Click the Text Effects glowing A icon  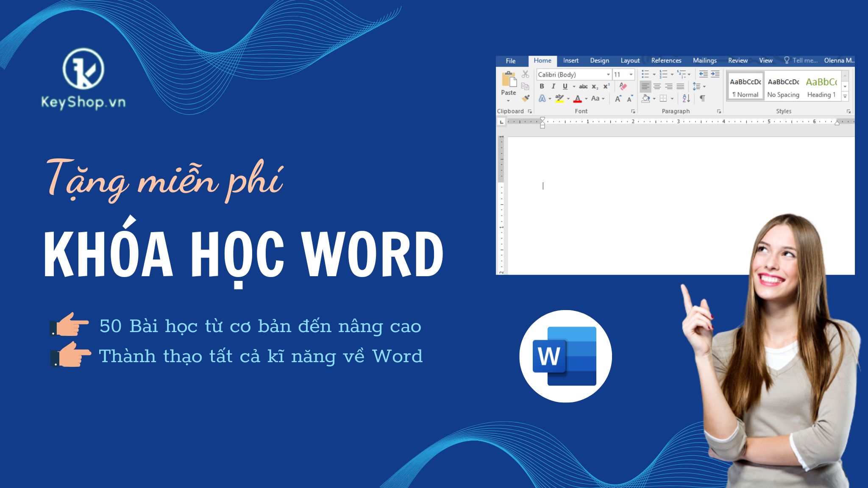tap(542, 98)
